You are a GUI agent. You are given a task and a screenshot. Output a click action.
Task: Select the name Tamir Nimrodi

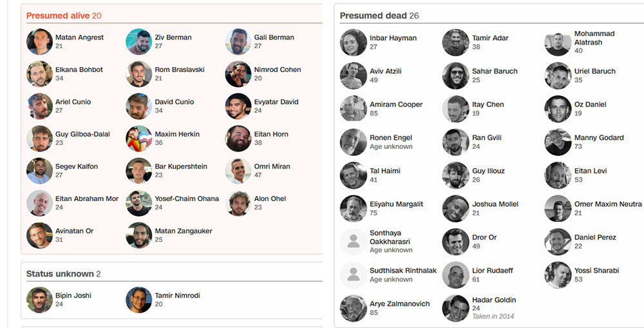(177, 295)
